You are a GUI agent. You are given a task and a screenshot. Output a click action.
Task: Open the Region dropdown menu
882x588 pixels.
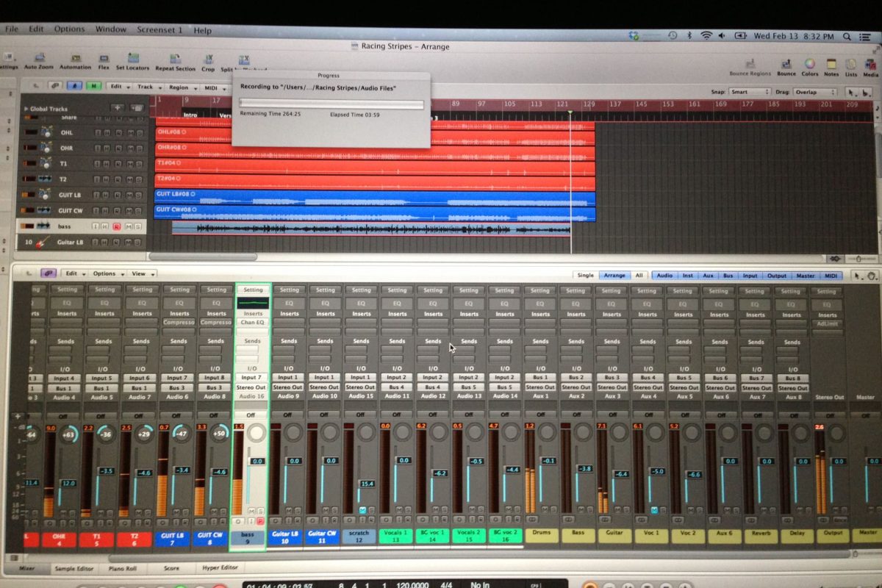click(x=181, y=87)
